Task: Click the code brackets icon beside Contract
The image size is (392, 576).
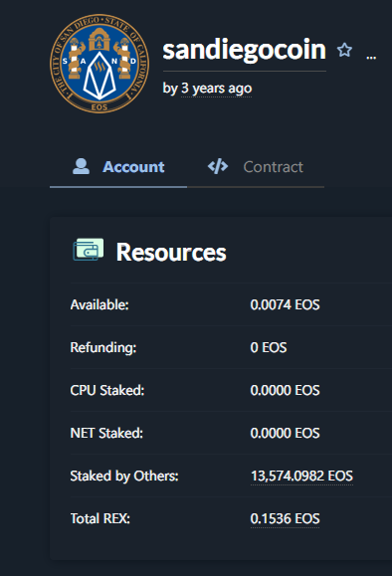Action: coord(218,166)
